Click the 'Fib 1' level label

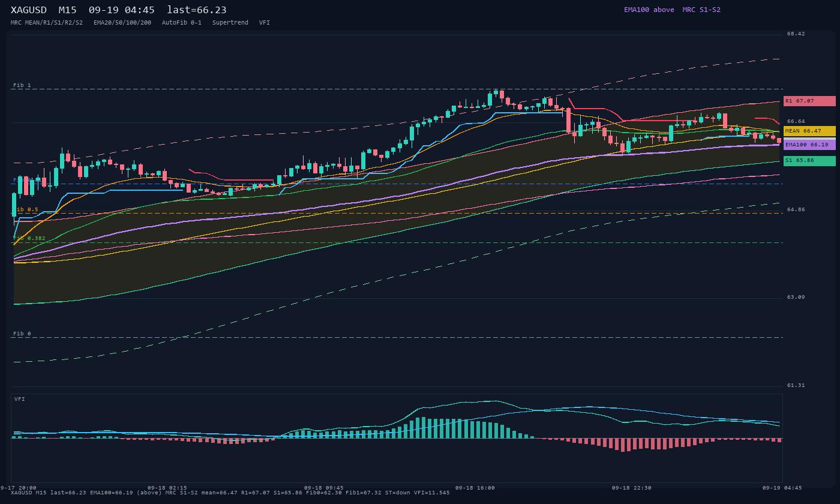pos(22,85)
